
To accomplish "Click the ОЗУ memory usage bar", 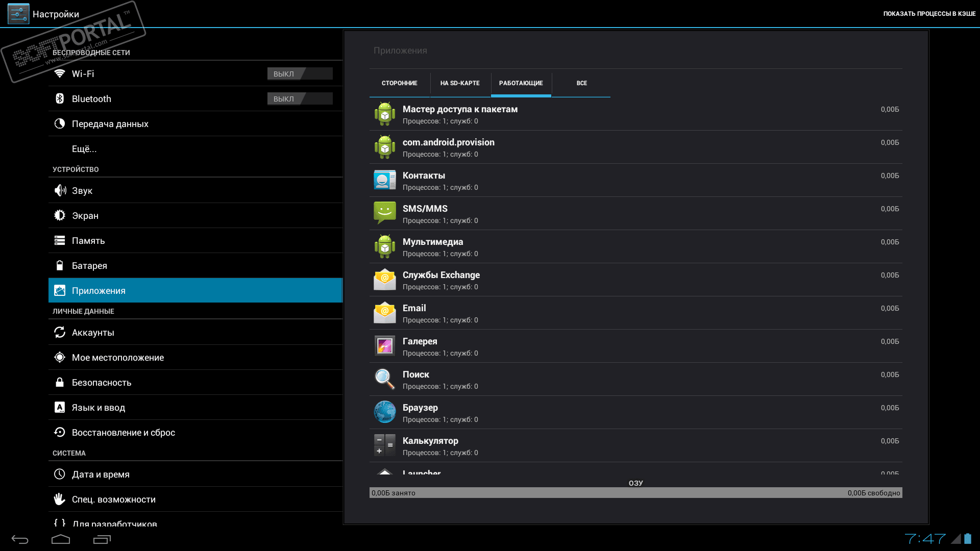I will pyautogui.click(x=635, y=493).
